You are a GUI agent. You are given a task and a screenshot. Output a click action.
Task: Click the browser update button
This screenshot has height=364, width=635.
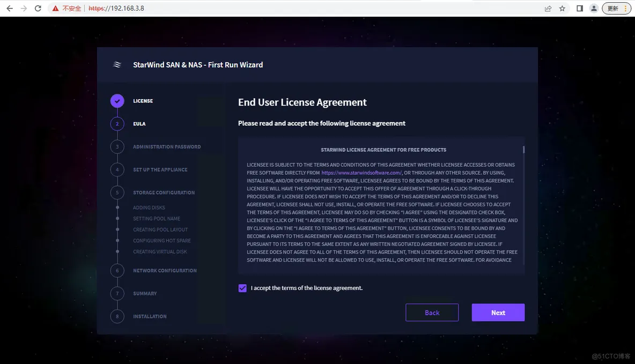point(616,8)
